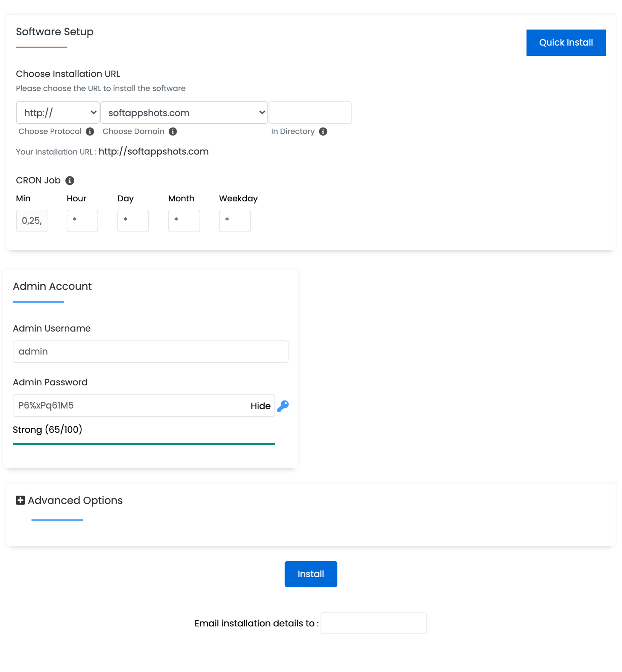Click the plus icon beside Advanced Options

(20, 500)
